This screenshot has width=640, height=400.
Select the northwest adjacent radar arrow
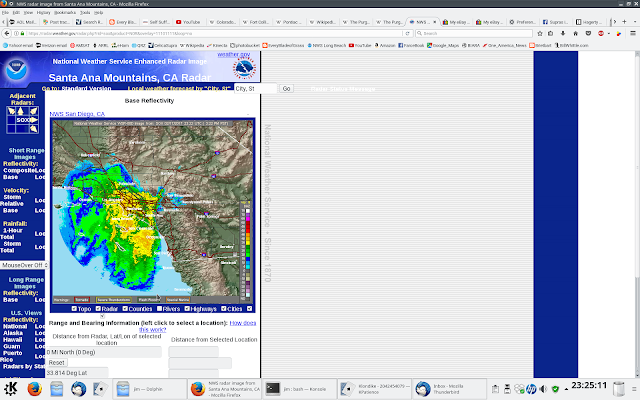click(11, 111)
